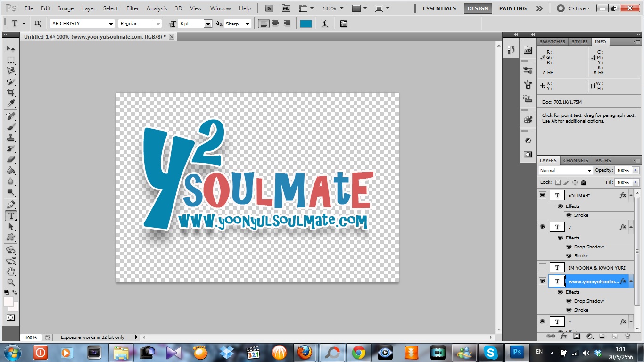Center text alignment button
The width and height of the screenshot is (644, 362).
click(x=275, y=24)
